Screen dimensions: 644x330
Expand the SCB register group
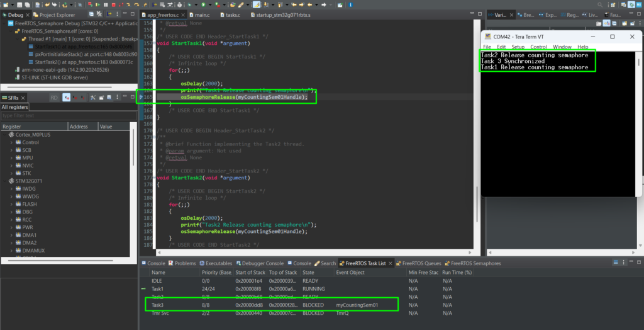pos(11,151)
